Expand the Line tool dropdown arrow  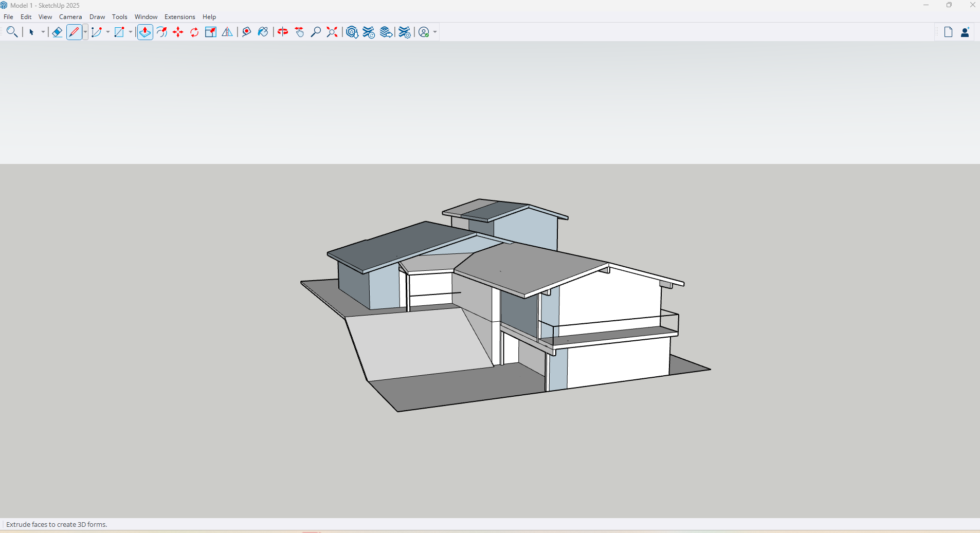pos(85,32)
